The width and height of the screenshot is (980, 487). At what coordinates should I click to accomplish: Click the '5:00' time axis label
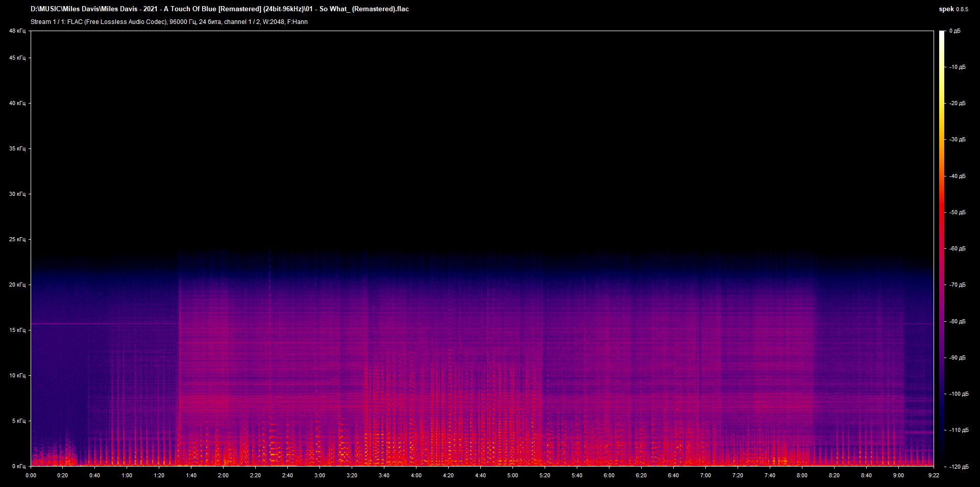coord(513,476)
